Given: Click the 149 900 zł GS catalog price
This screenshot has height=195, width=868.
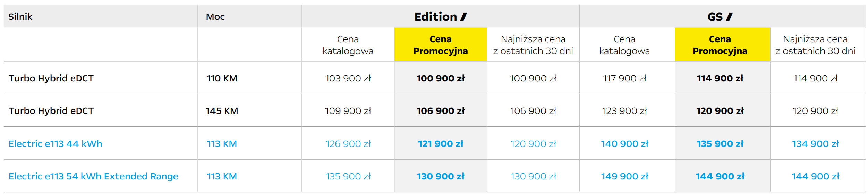Looking at the screenshot, I should click(x=624, y=176).
